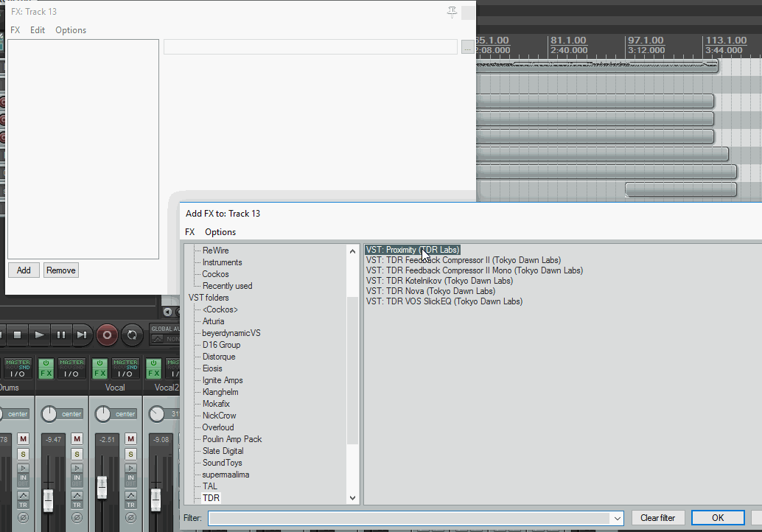
Task: Mute the Vocal mixer strip
Action: [x=130, y=438]
